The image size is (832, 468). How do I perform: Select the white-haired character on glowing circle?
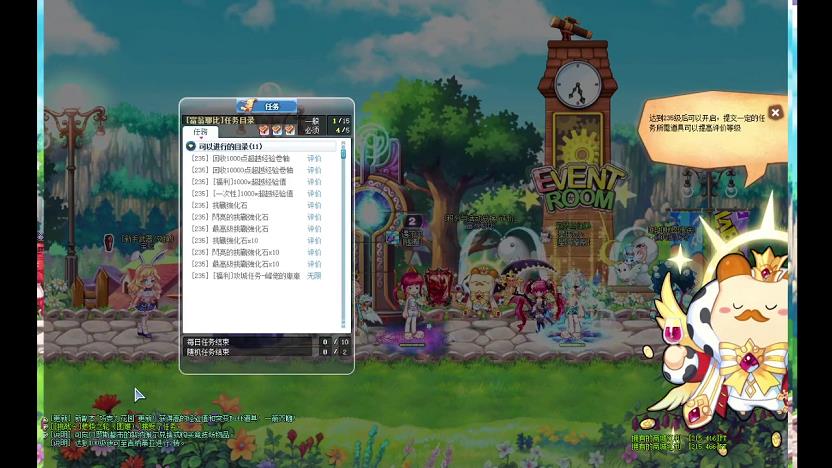pyautogui.click(x=574, y=305)
